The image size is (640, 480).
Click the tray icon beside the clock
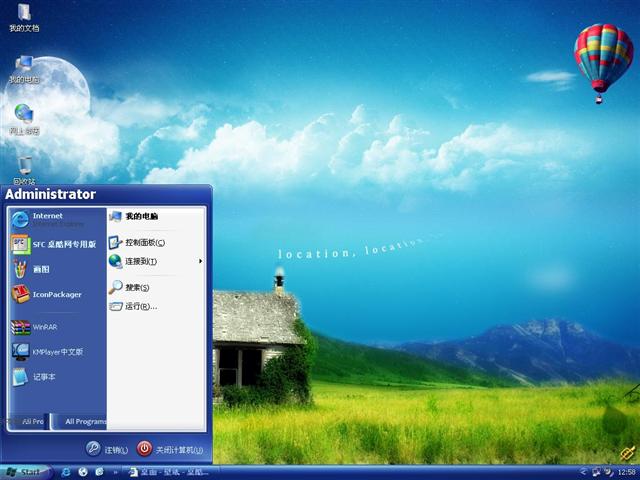tap(609, 472)
